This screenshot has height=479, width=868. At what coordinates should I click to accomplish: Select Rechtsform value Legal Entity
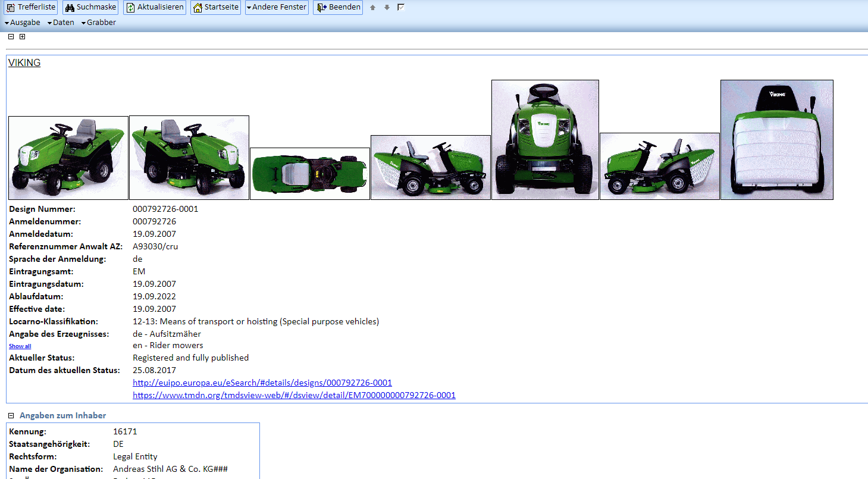(135, 456)
